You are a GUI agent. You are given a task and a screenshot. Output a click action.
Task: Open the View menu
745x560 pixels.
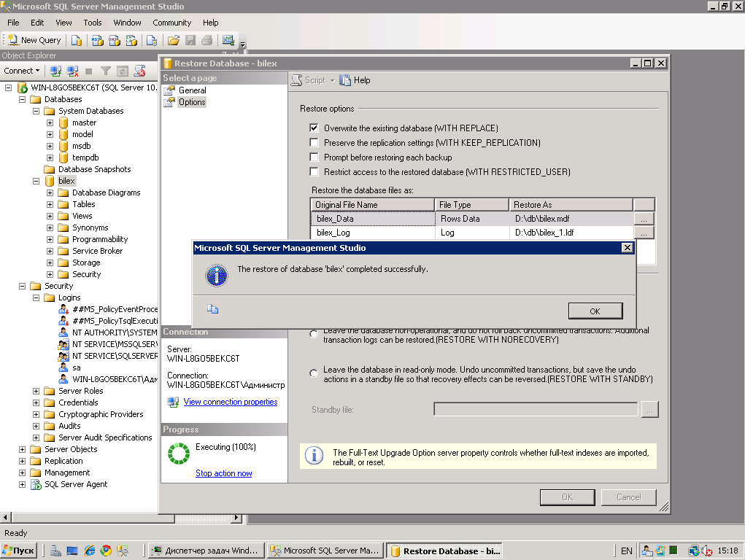point(63,23)
